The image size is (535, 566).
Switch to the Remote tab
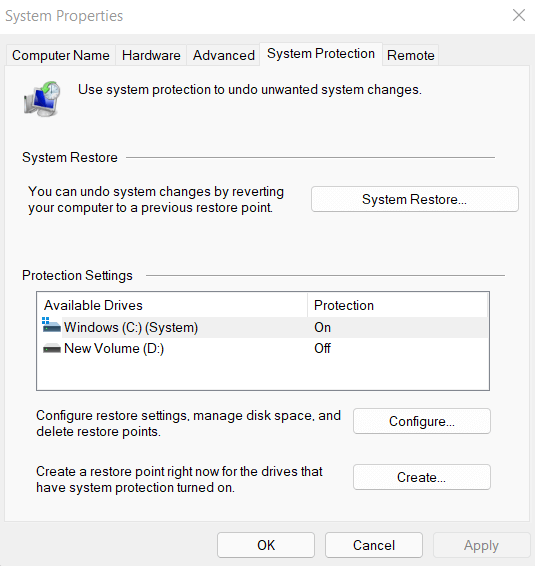pyautogui.click(x=410, y=55)
